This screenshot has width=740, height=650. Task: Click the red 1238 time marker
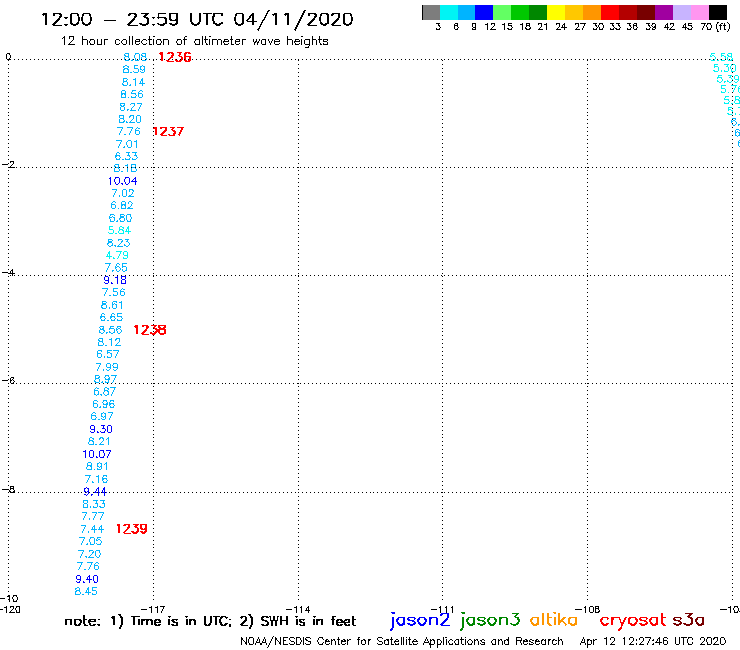click(x=150, y=330)
